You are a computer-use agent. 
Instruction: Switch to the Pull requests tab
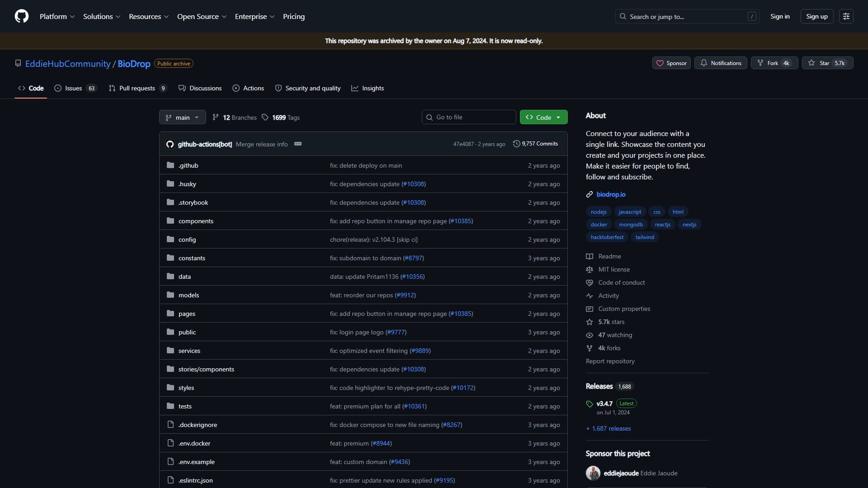coord(137,88)
